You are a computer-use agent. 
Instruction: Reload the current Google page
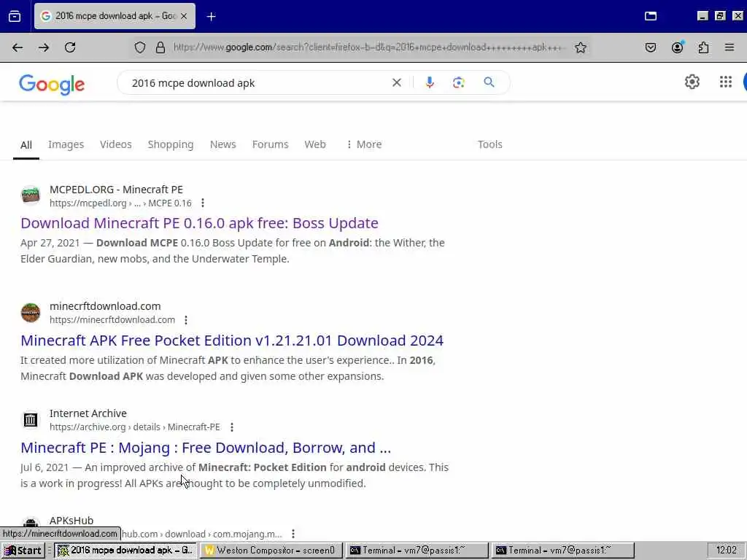click(70, 47)
